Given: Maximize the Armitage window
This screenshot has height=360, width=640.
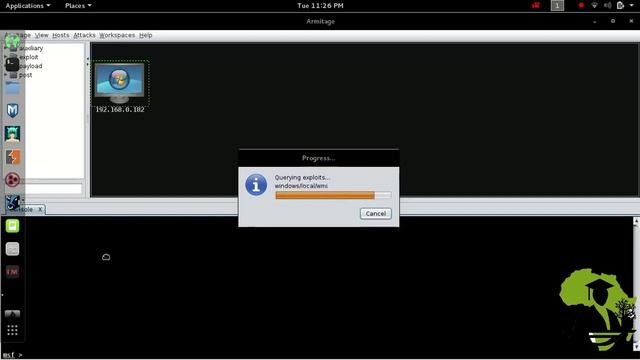Looking at the screenshot, I should pyautogui.click(x=613, y=21).
